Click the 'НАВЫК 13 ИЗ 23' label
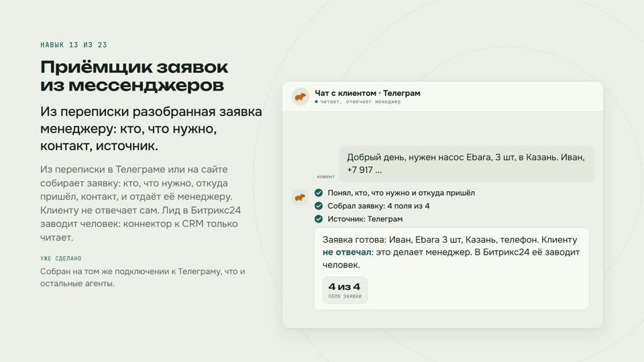Image resolution: width=644 pixels, height=362 pixels. point(74,45)
